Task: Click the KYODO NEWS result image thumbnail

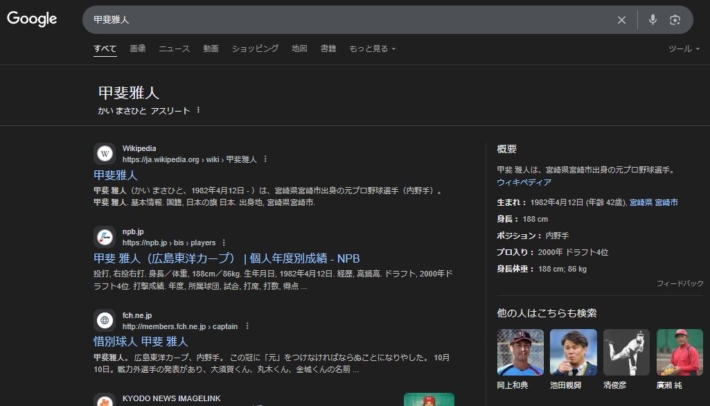Action: (429, 400)
